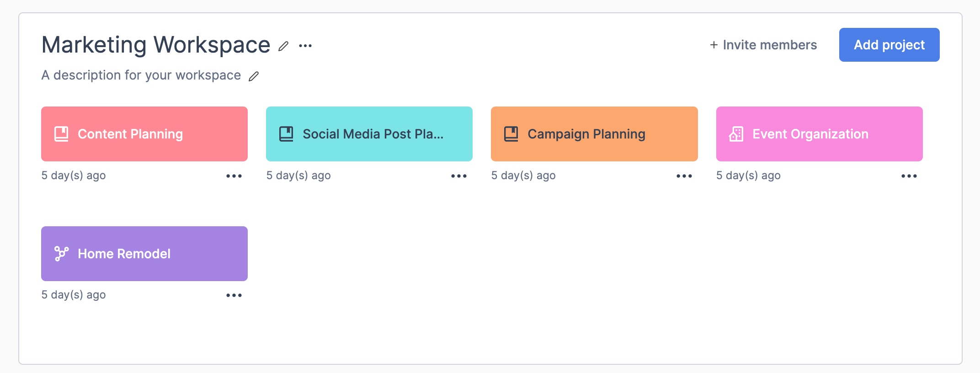The height and width of the screenshot is (373, 980).
Task: Open Event Organization three-dot menu
Action: coord(909,176)
